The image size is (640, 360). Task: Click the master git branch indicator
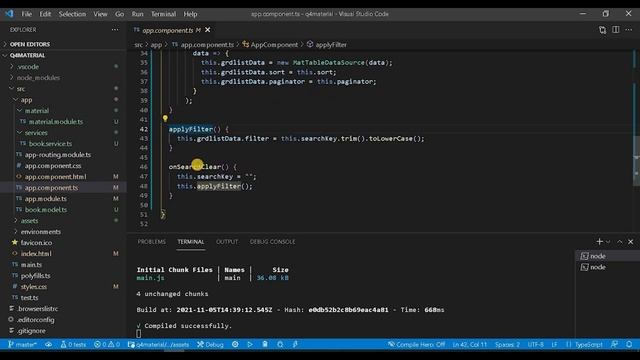click(x=22, y=344)
